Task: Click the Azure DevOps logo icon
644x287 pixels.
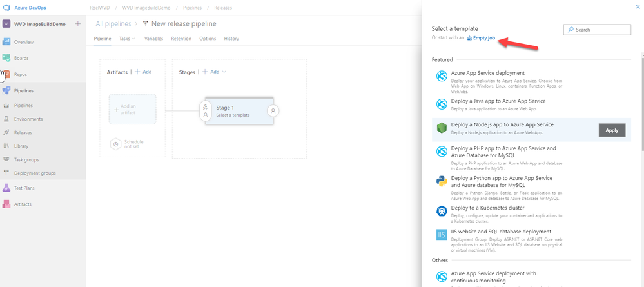Action: click(x=6, y=8)
